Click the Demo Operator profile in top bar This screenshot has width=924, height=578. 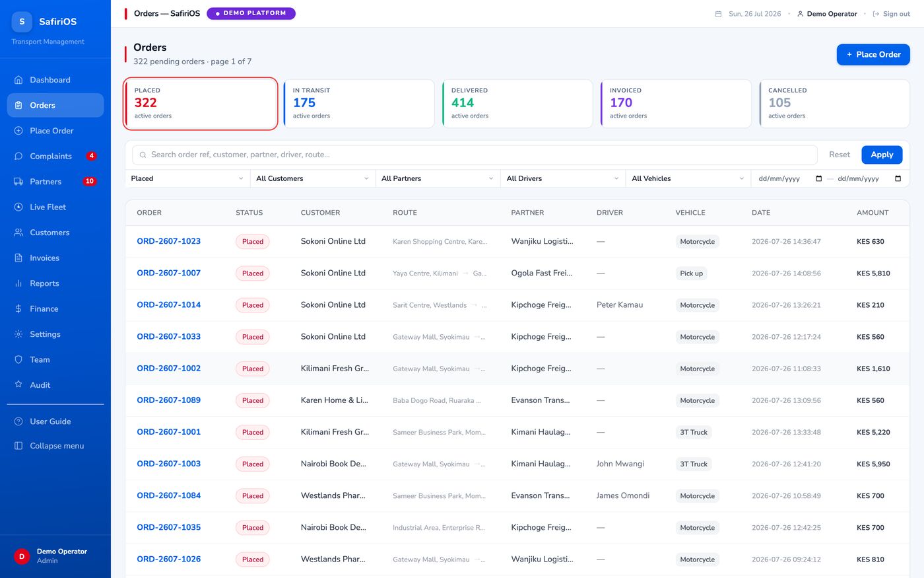(827, 14)
